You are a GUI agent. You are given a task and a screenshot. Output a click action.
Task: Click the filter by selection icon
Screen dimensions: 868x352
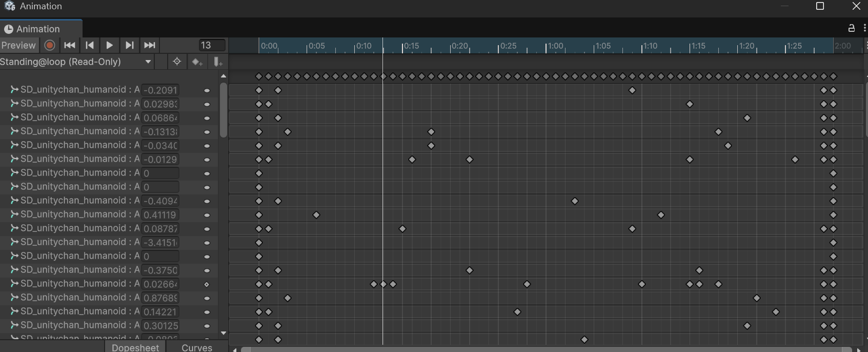(x=177, y=62)
